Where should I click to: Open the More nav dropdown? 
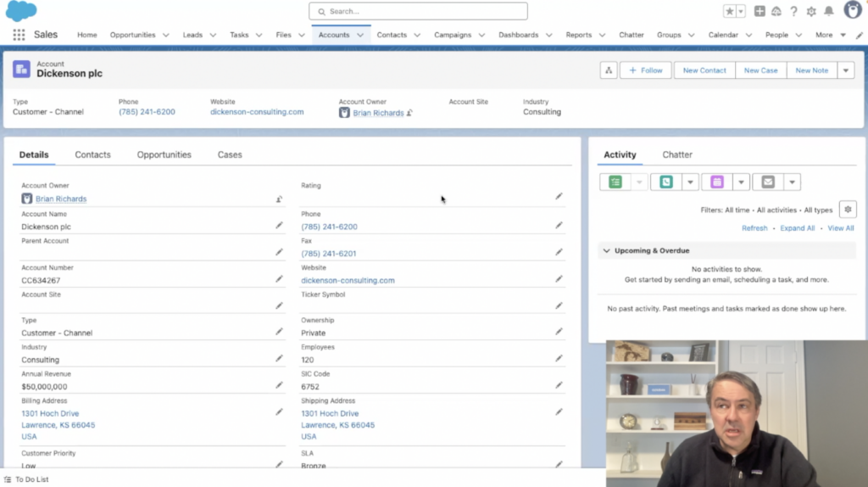(x=831, y=35)
